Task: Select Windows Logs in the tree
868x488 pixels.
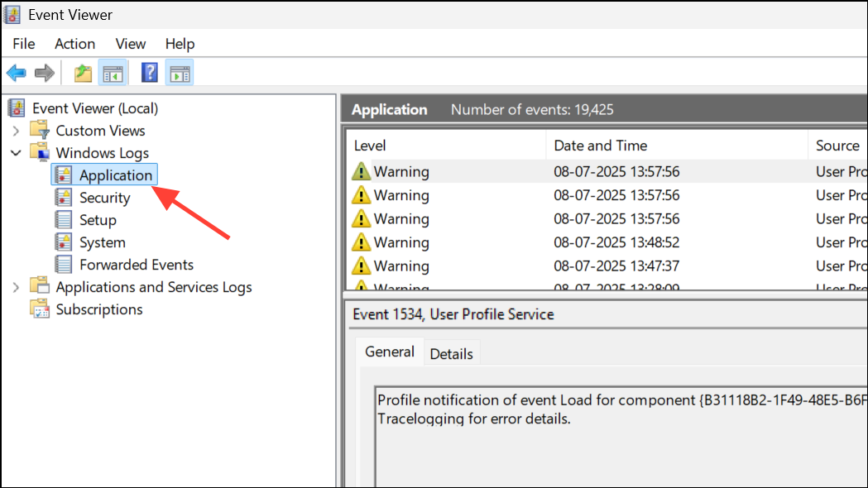Action: 103,153
